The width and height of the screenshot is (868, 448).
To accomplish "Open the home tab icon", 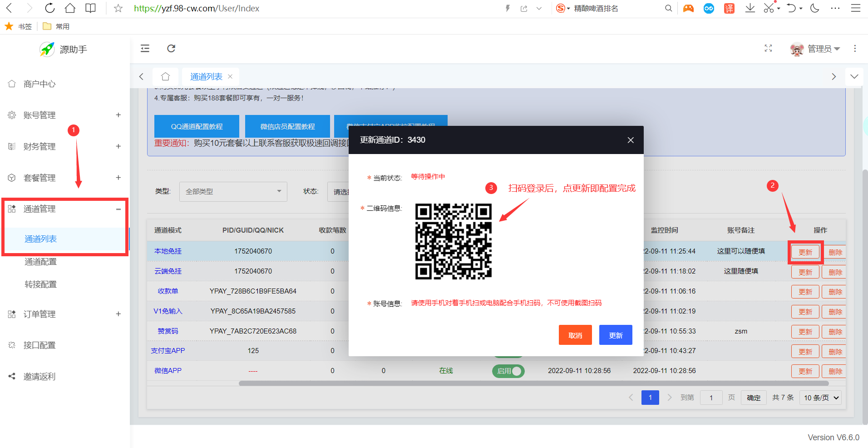I will coord(165,76).
